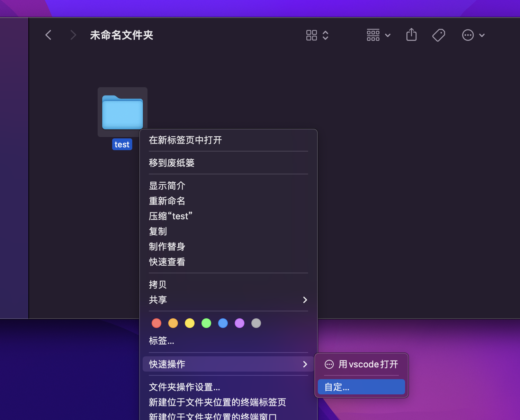
Task: Apply the yellow tag color
Action: click(x=190, y=323)
